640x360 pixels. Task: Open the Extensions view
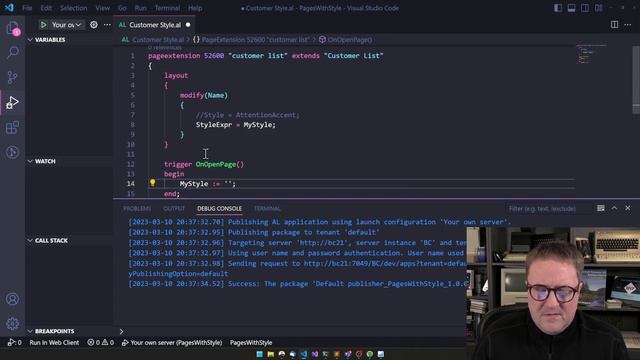click(x=13, y=127)
